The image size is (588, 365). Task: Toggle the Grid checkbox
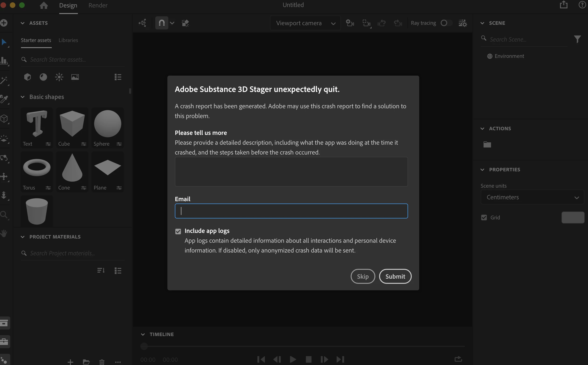coord(484,218)
